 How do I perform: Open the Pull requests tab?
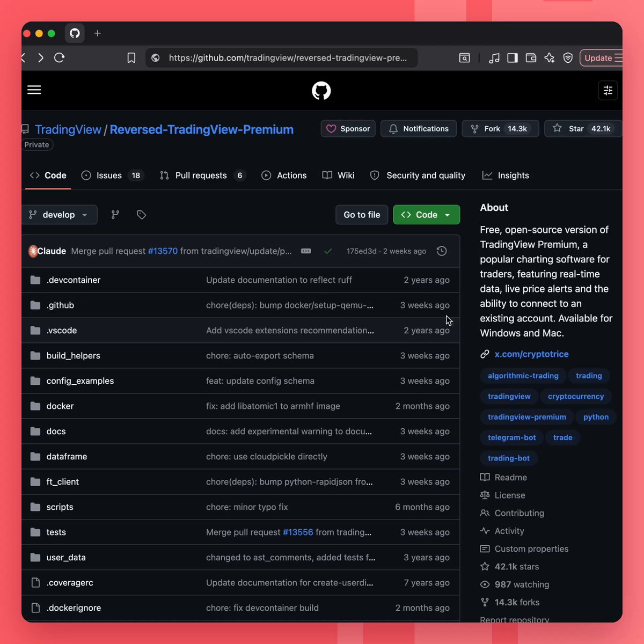[x=202, y=175]
